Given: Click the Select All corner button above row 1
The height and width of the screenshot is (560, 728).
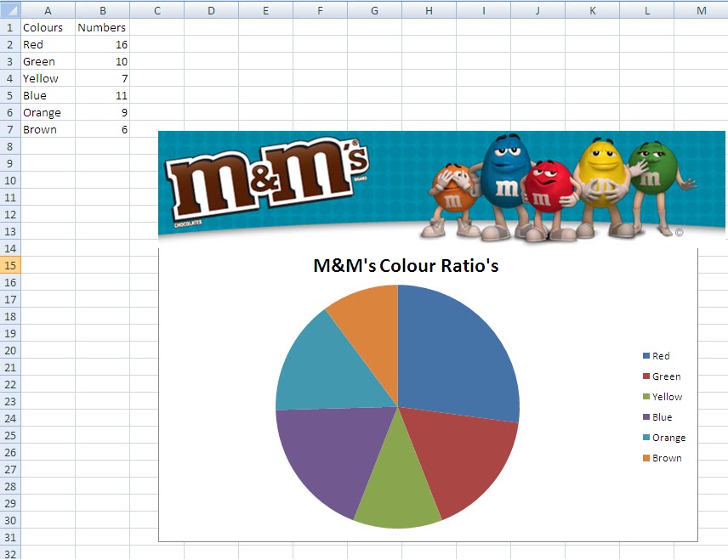Looking at the screenshot, I should (9, 9).
